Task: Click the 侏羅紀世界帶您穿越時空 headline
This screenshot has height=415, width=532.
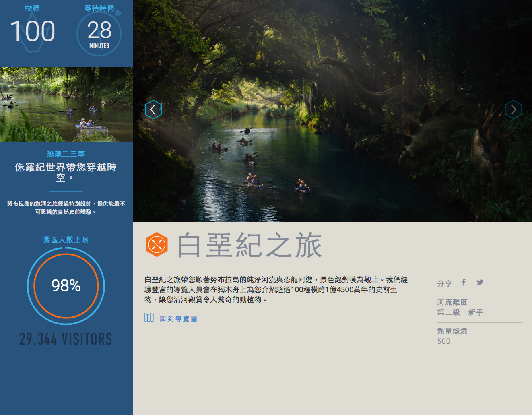Action: [x=66, y=172]
